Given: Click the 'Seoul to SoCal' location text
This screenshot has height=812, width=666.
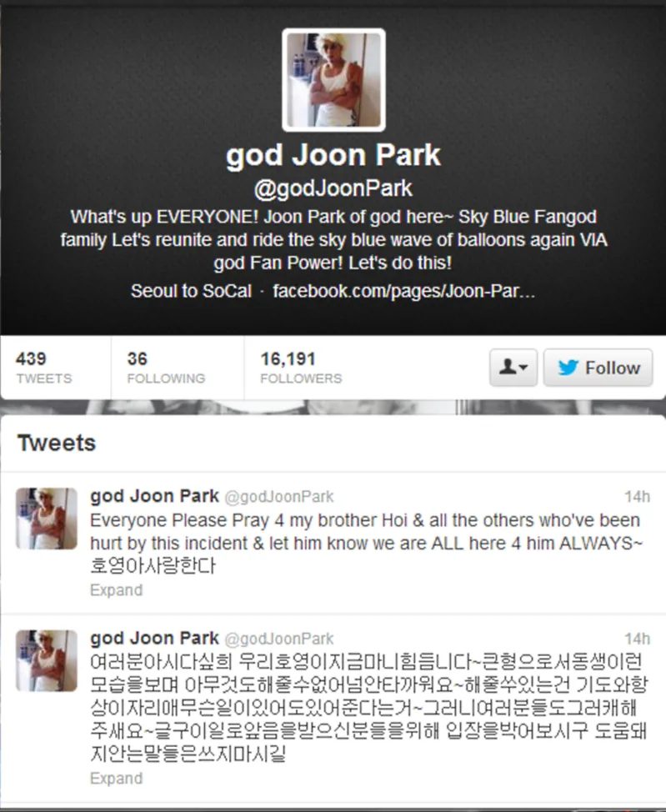Looking at the screenshot, I should pos(191,291).
